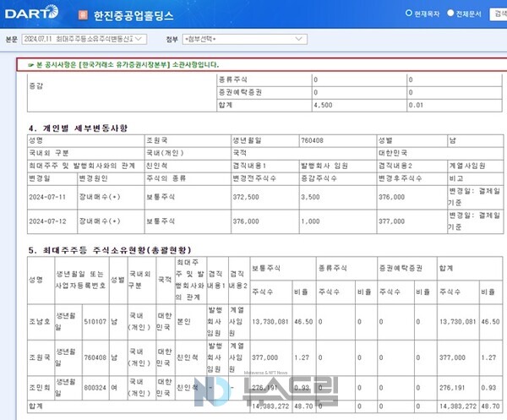Viewport: 507px width, 420px height.
Task: Click the 변경일: 결제일 기준 note for 2024-07-11
Action: click(x=474, y=197)
